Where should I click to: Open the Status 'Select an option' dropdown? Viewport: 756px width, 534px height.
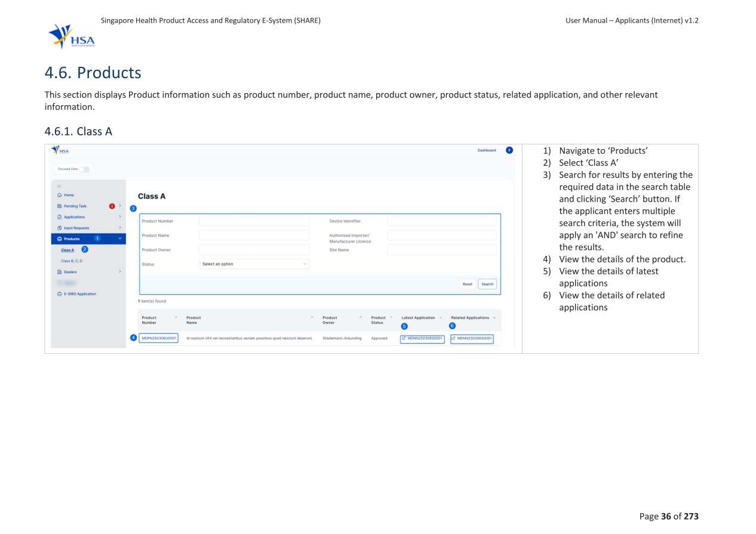[x=254, y=264]
